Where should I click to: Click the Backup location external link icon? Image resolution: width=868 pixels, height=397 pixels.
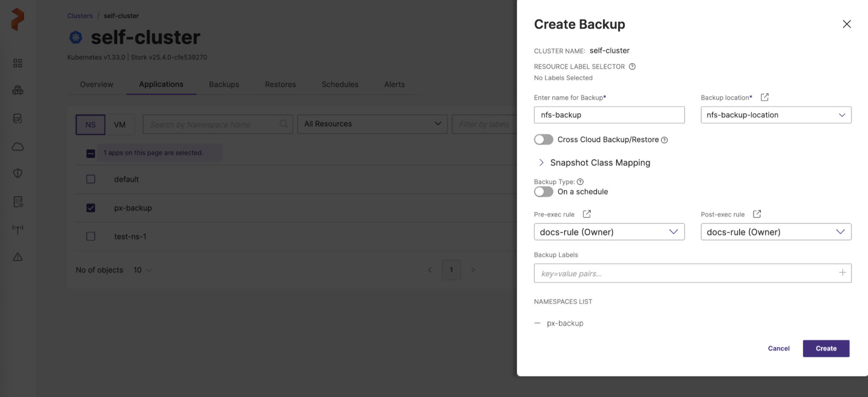[x=765, y=97]
